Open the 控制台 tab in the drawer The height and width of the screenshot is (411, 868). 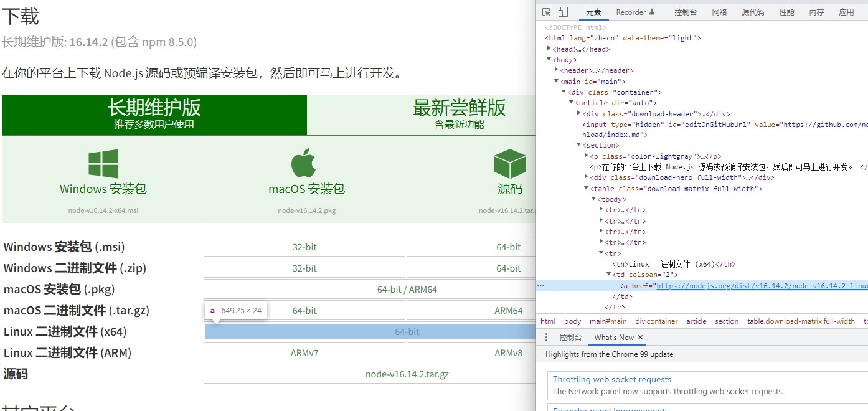(570, 337)
